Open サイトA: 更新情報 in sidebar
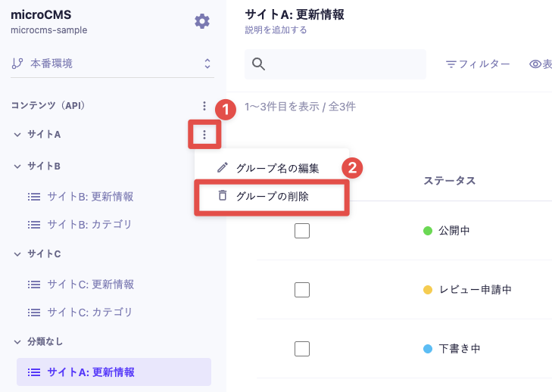 tap(114, 372)
